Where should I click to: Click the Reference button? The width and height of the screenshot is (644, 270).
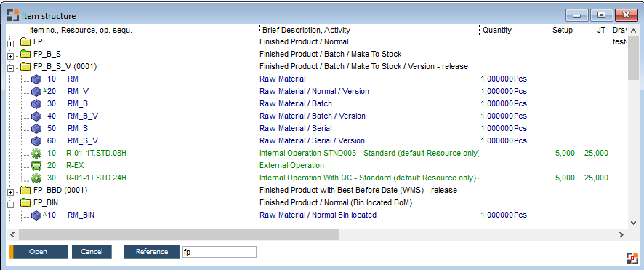click(152, 252)
